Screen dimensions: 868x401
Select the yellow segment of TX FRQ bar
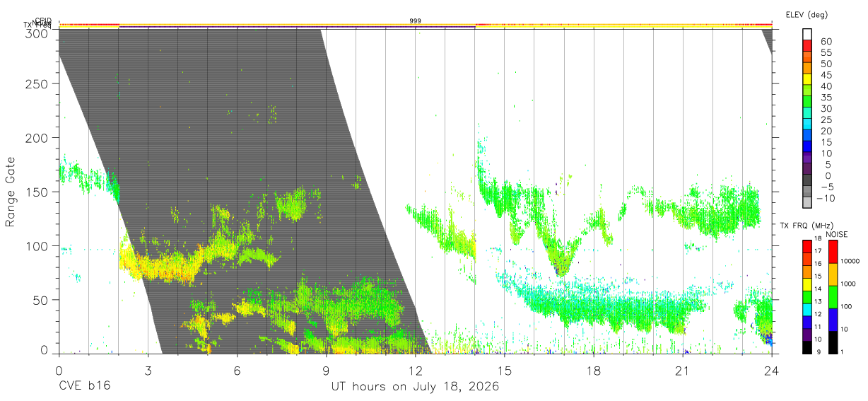[x=807, y=284]
